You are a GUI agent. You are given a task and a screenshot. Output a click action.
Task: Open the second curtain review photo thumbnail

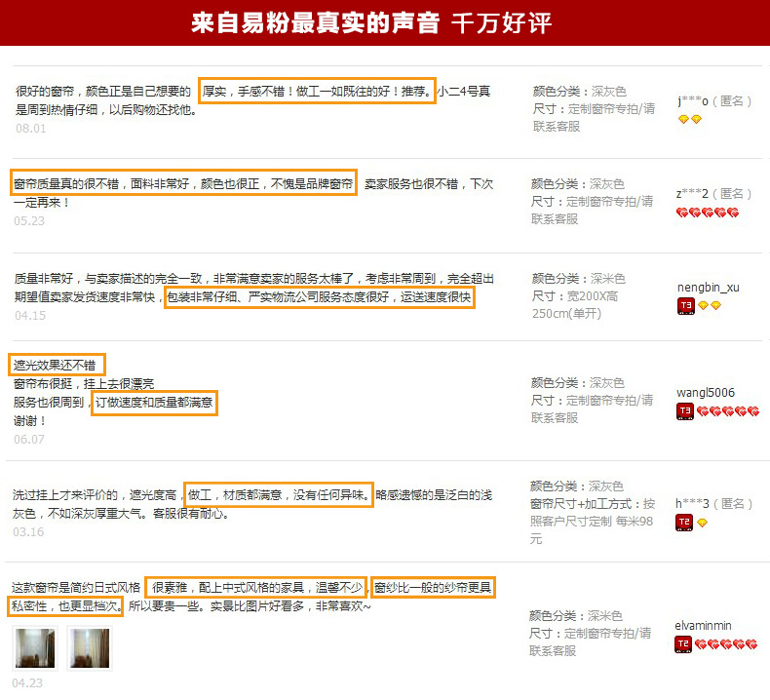click(x=90, y=648)
